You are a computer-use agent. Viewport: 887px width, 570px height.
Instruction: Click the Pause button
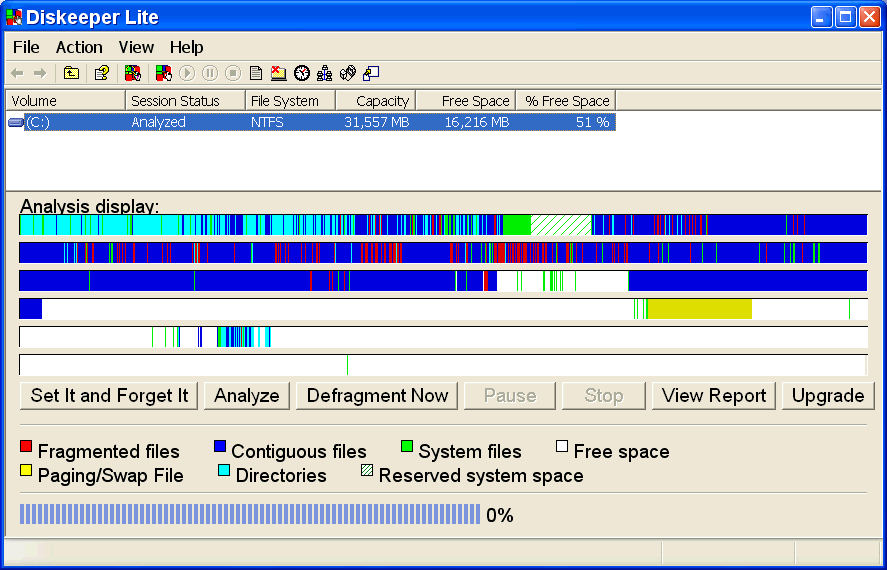pyautogui.click(x=510, y=395)
